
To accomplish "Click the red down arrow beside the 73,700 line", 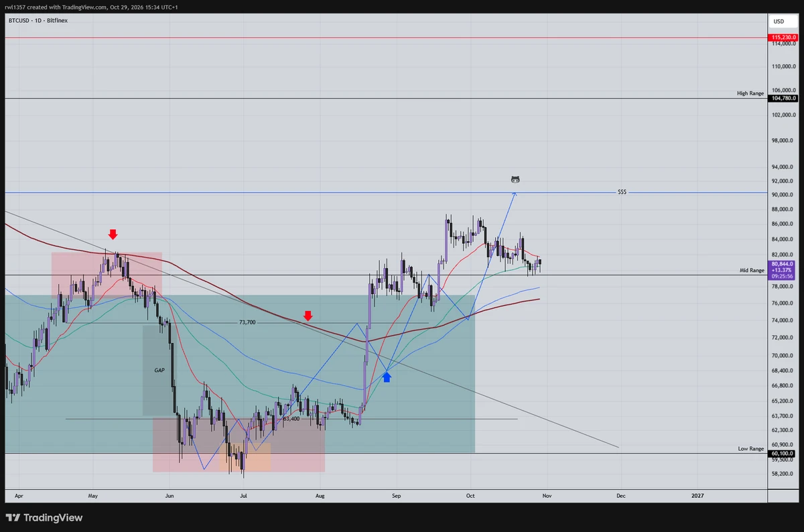I will pos(308,316).
